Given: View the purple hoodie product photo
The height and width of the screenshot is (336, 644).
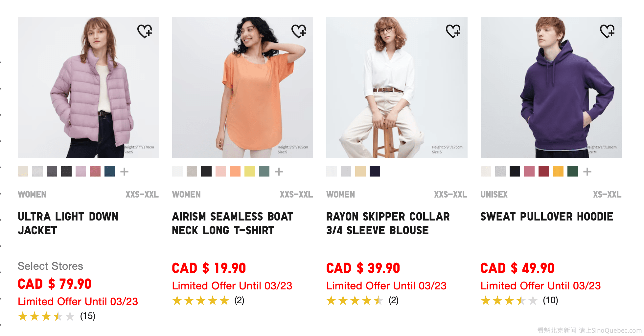Looking at the screenshot, I should click(x=551, y=88).
